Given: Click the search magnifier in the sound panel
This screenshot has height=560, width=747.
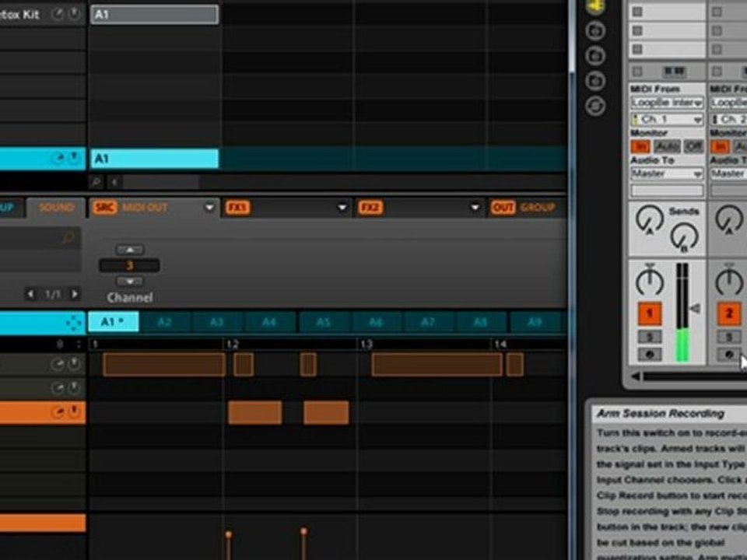Looking at the screenshot, I should click(69, 238).
